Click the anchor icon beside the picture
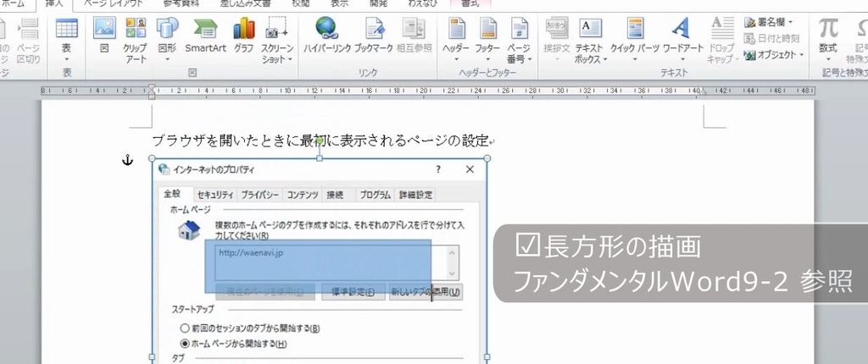The height and width of the screenshot is (364, 868). [127, 161]
